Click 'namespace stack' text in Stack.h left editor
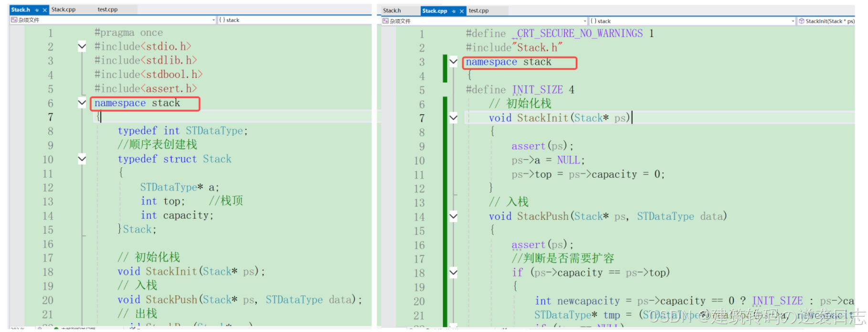 tap(137, 103)
